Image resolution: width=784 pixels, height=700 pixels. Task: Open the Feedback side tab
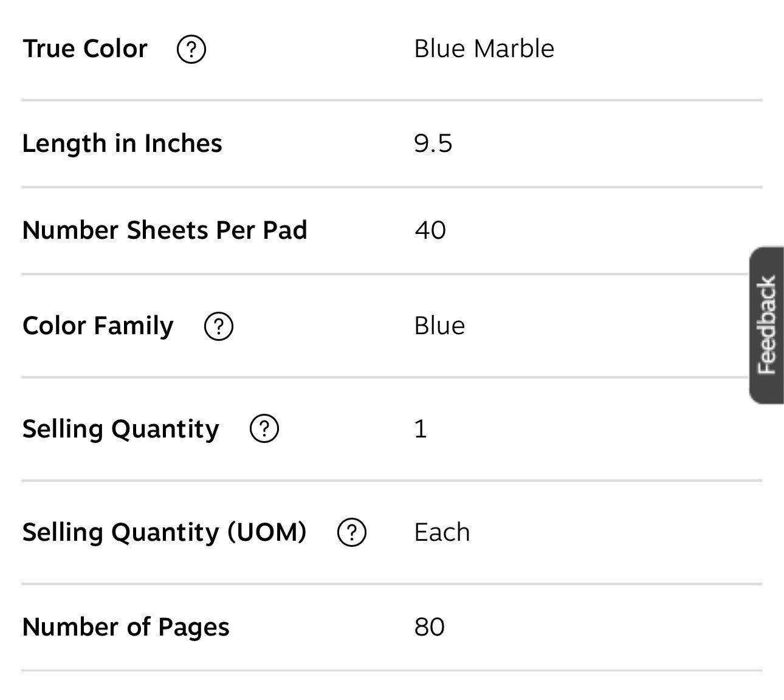coord(766,325)
